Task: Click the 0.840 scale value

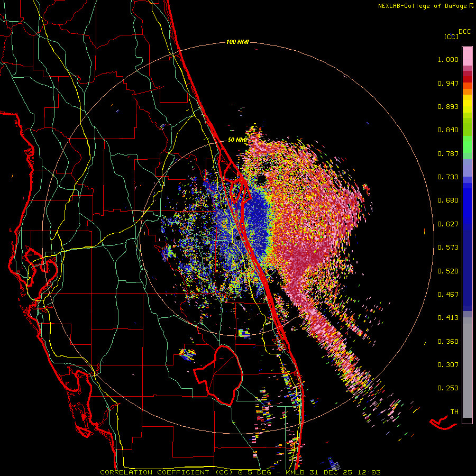Action: click(x=448, y=130)
